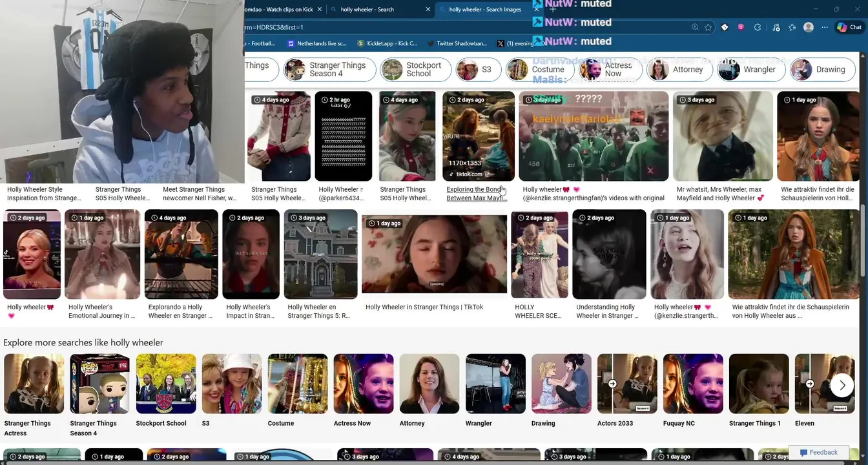This screenshot has width=868, height=465.
Task: Open 'Exploring the Bond' tiktok.com thumbnail
Action: pos(479,136)
